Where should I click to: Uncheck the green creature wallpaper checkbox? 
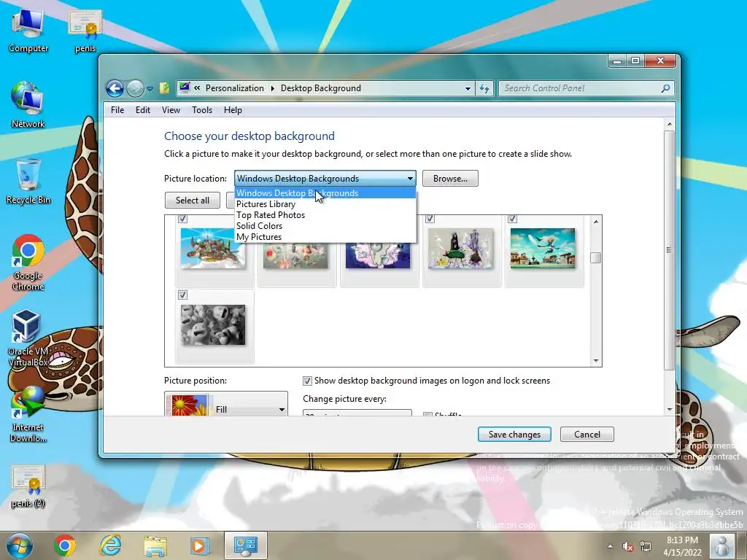[430, 219]
